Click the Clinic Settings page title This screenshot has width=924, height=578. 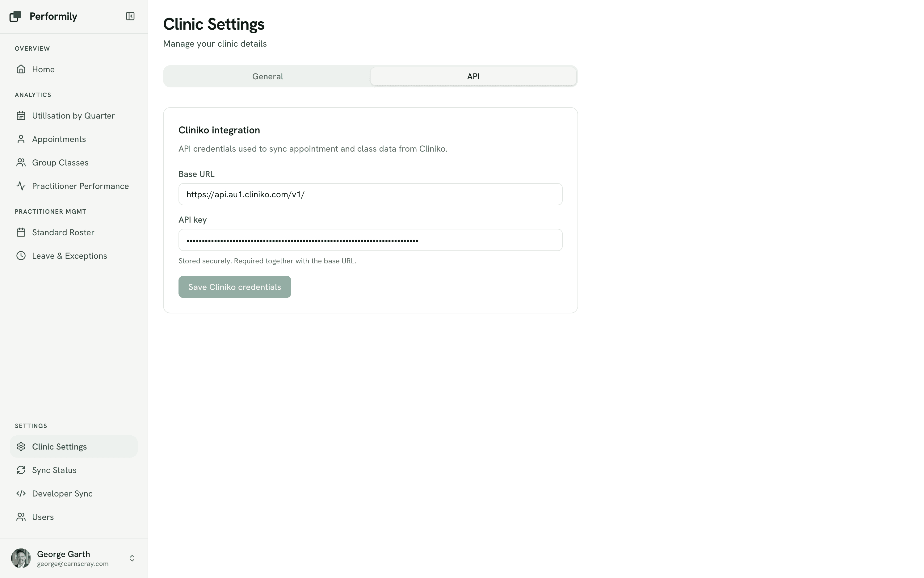coord(214,24)
